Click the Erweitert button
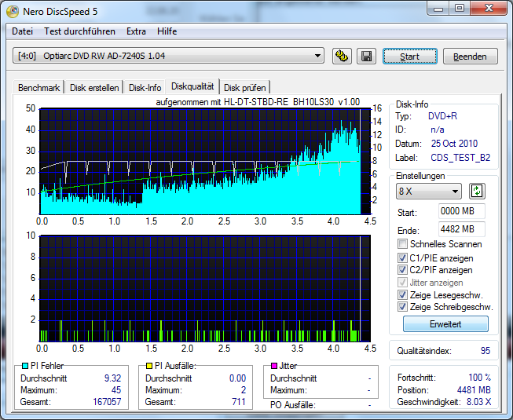The height and width of the screenshot is (420, 513). pos(445,324)
